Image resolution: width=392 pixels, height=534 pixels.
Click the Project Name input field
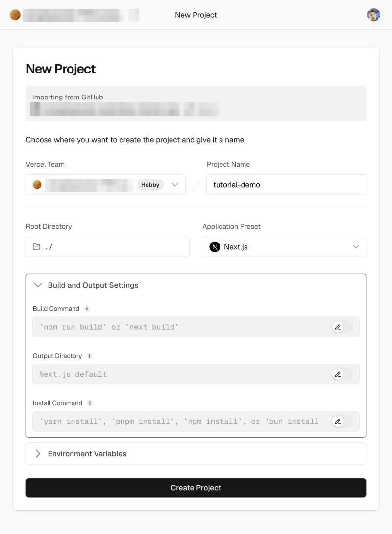[287, 185]
